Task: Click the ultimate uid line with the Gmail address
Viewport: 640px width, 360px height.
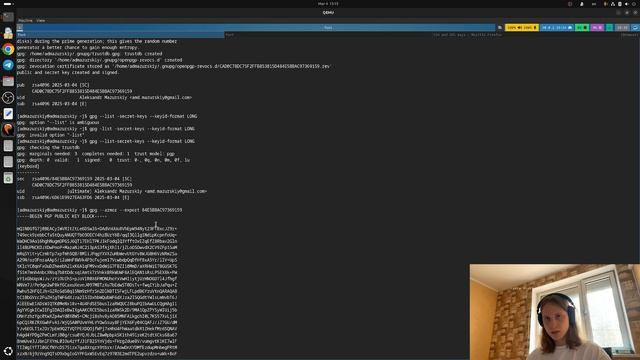Action: (x=112, y=191)
